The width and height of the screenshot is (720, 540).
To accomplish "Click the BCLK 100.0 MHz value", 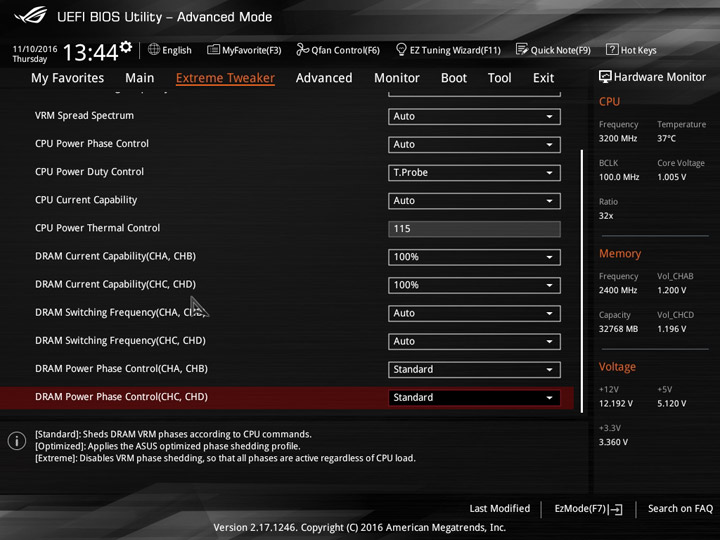I will click(x=619, y=177).
